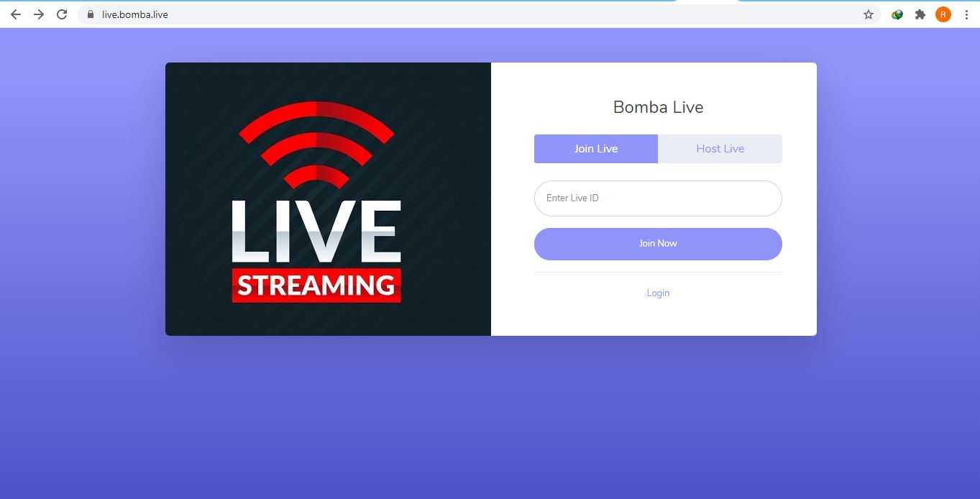Open the Extensions puzzle-piece menu
The width and height of the screenshot is (980, 499).
click(x=920, y=14)
